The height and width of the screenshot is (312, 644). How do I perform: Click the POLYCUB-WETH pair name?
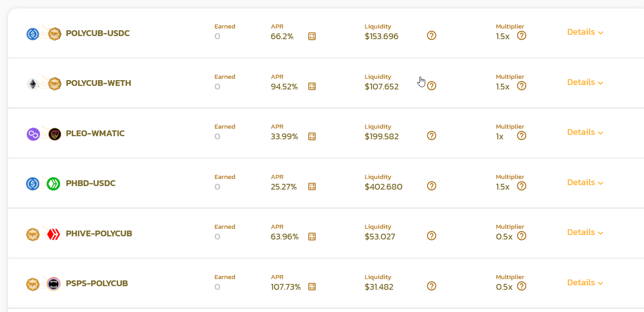tap(98, 83)
